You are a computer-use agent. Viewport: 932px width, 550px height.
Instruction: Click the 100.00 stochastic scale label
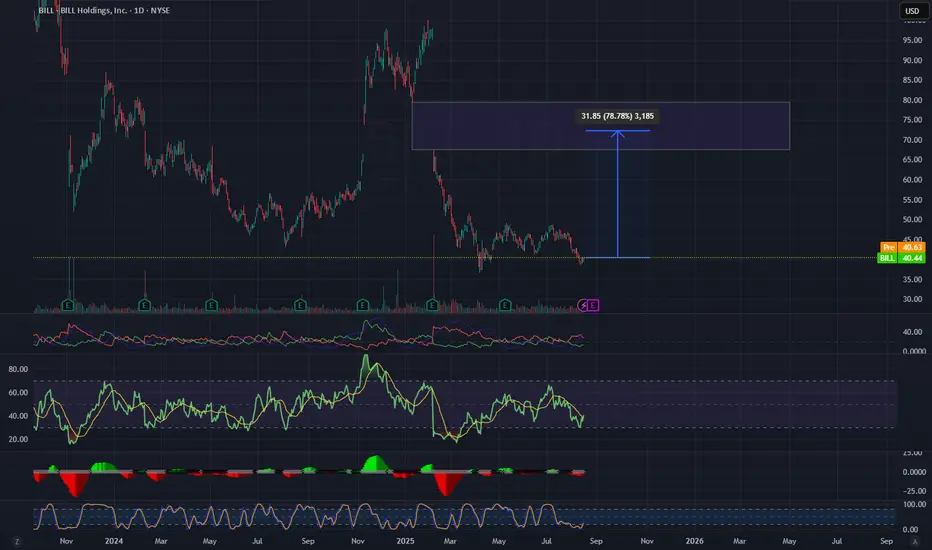[914, 504]
